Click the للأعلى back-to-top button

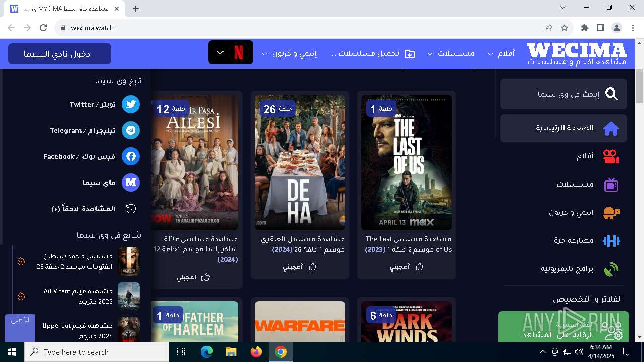[x=20, y=328]
